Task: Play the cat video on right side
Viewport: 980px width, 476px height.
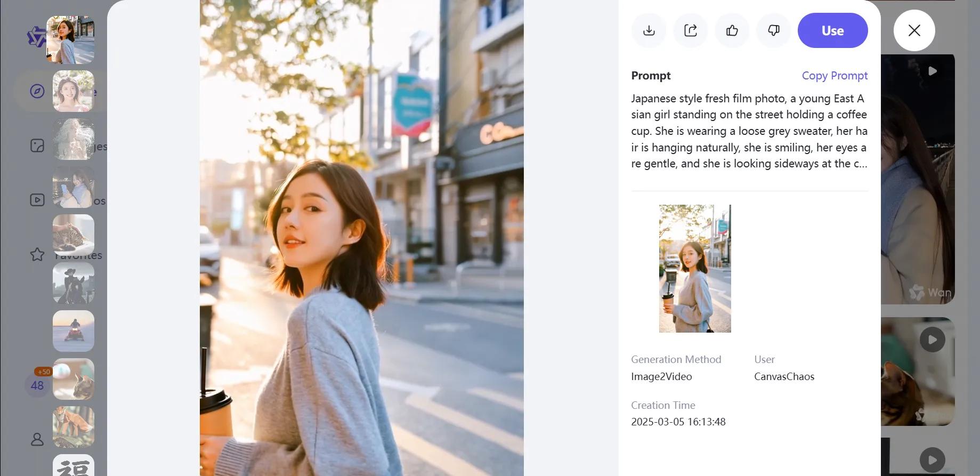Action: 932,340
